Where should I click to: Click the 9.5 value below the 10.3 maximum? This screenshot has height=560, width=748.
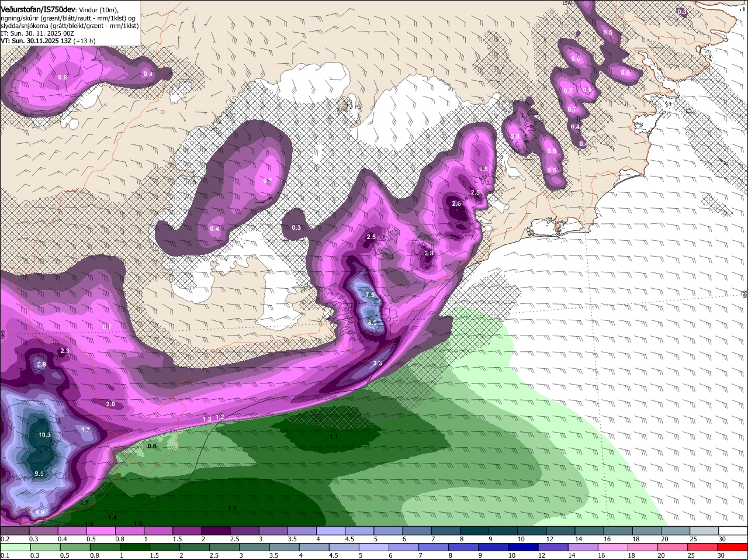(x=39, y=473)
